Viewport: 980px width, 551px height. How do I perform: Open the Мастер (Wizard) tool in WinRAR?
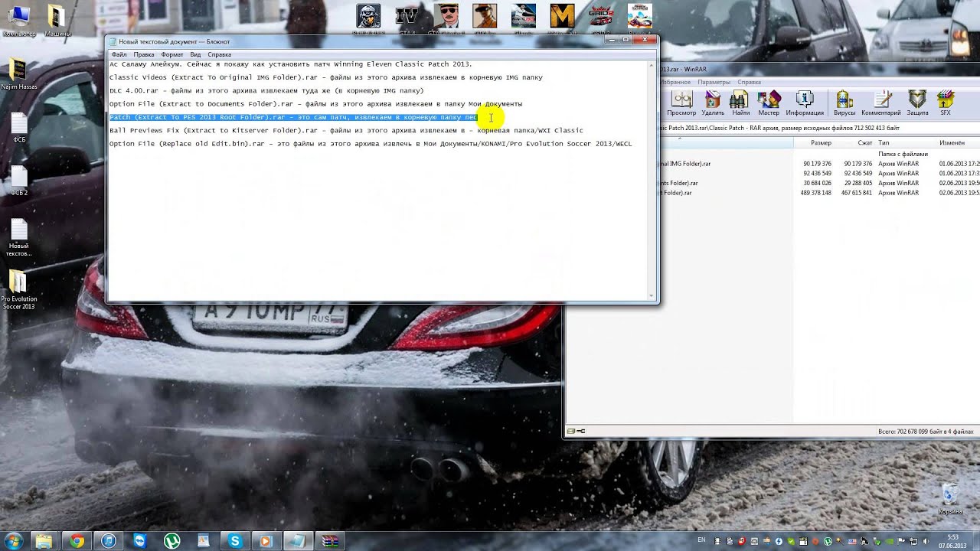pyautogui.click(x=768, y=103)
